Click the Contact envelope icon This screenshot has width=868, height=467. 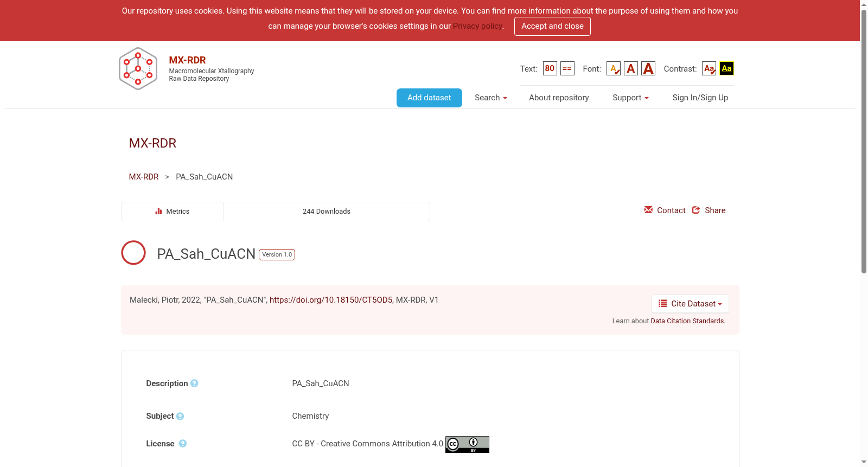point(648,210)
